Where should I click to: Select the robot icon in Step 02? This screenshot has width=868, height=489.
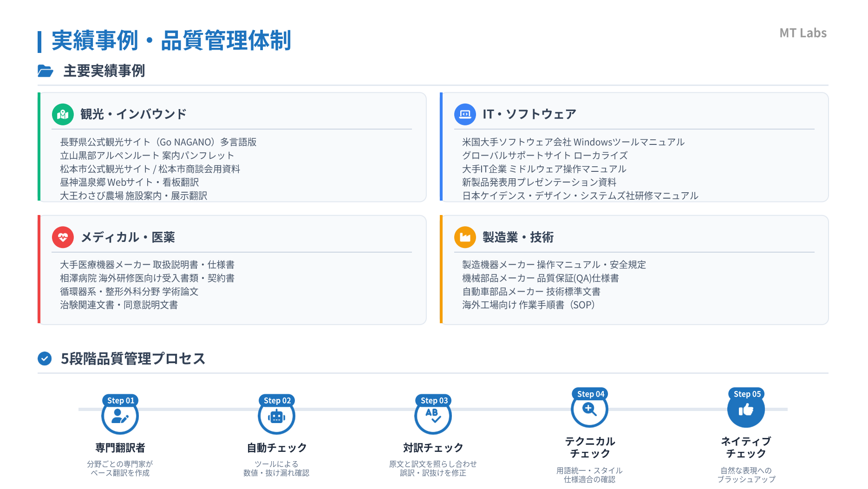276,417
